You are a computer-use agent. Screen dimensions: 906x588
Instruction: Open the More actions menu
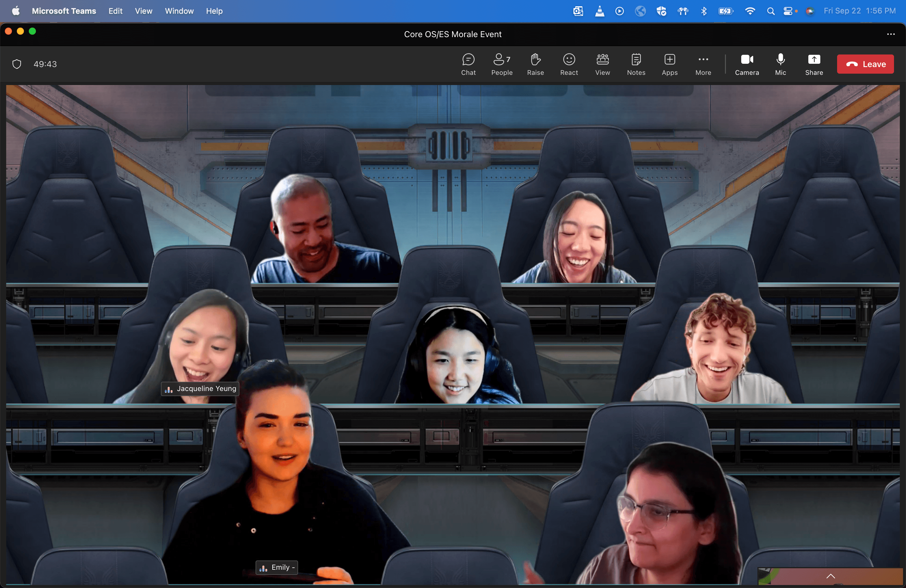703,64
